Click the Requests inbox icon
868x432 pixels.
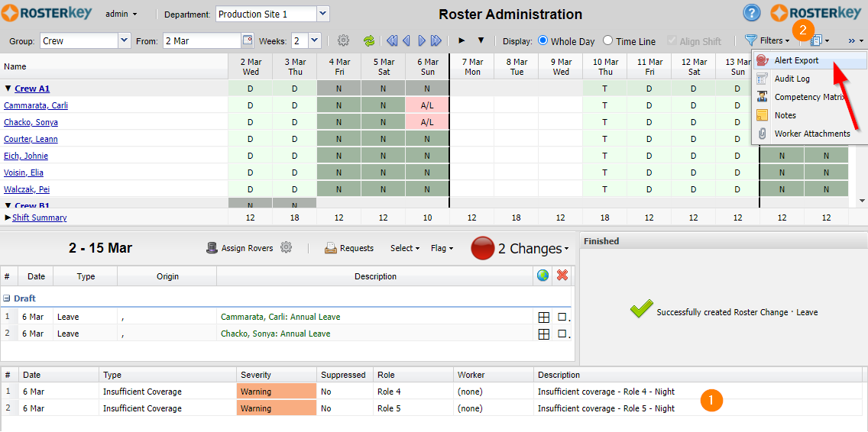tap(331, 248)
